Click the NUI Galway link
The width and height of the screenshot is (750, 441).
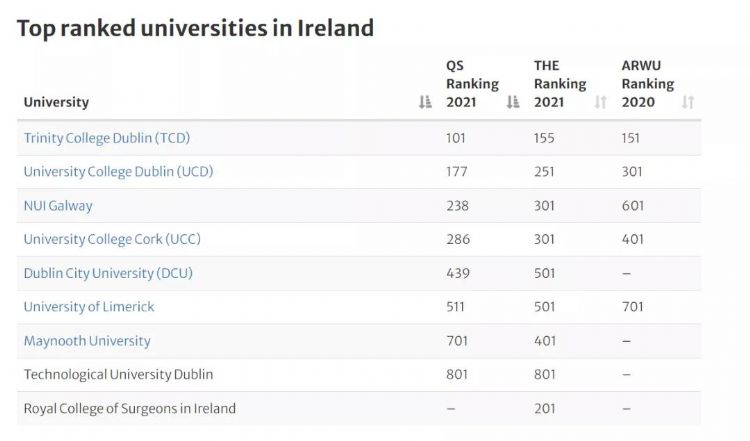[x=58, y=205]
